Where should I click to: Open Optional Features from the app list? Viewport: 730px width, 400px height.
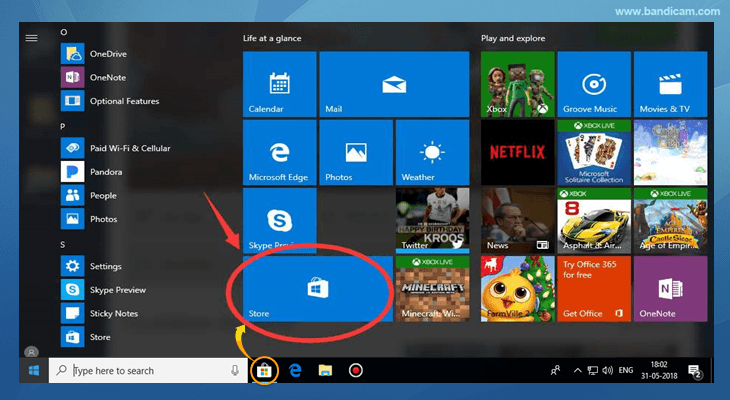tap(123, 101)
